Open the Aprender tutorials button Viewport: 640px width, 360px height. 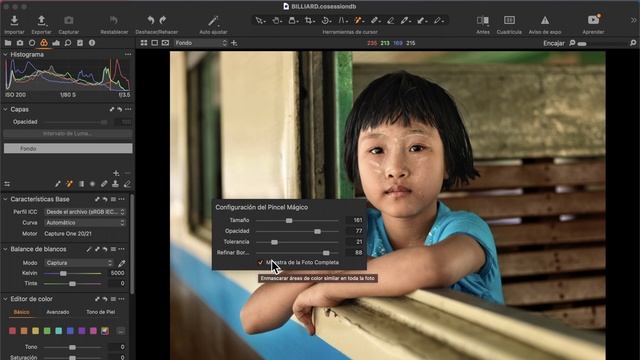pyautogui.click(x=593, y=20)
